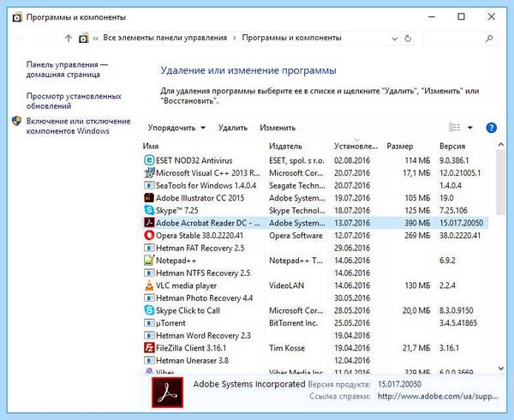Click the 17,1 МБ size cell

(416, 173)
